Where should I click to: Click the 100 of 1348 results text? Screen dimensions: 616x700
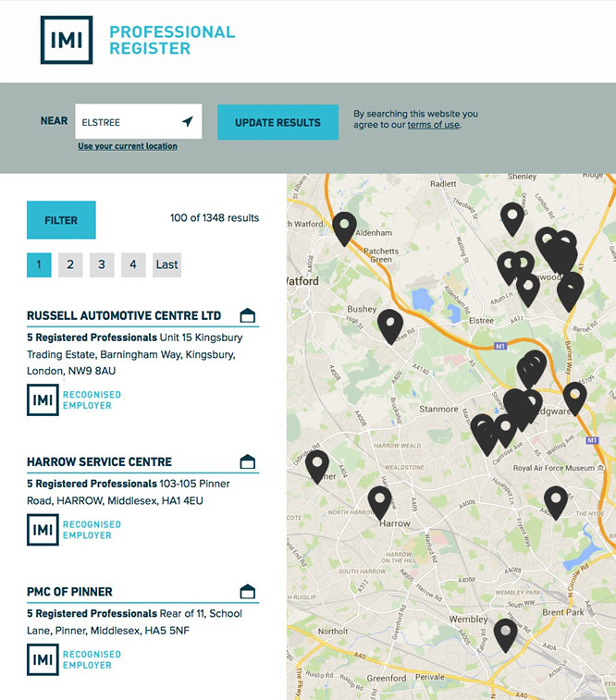click(215, 218)
